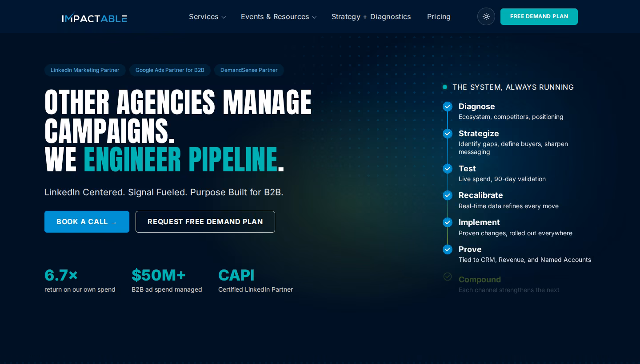The width and height of the screenshot is (640, 364).
Task: Click Request Free Demand Plan button
Action: (x=205, y=222)
